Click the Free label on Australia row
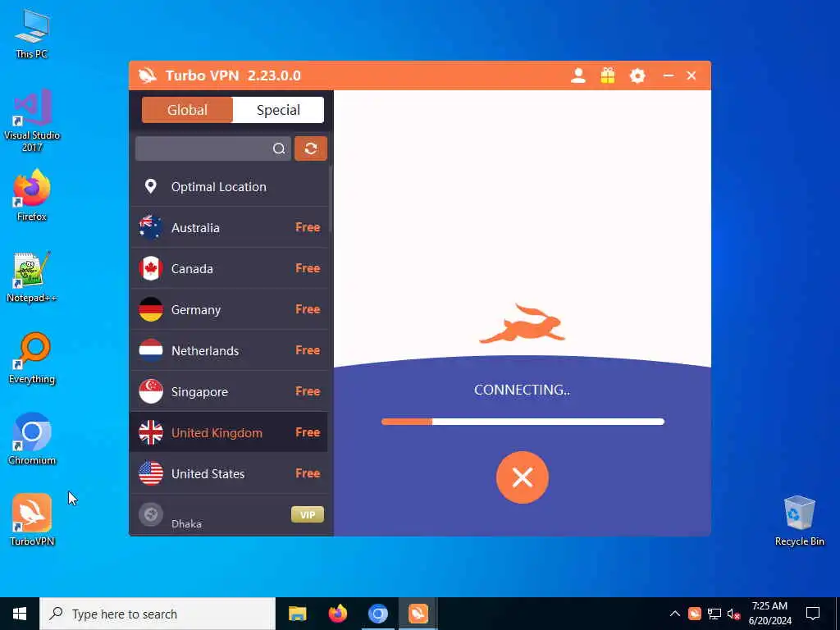This screenshot has width=840, height=630. (x=308, y=227)
